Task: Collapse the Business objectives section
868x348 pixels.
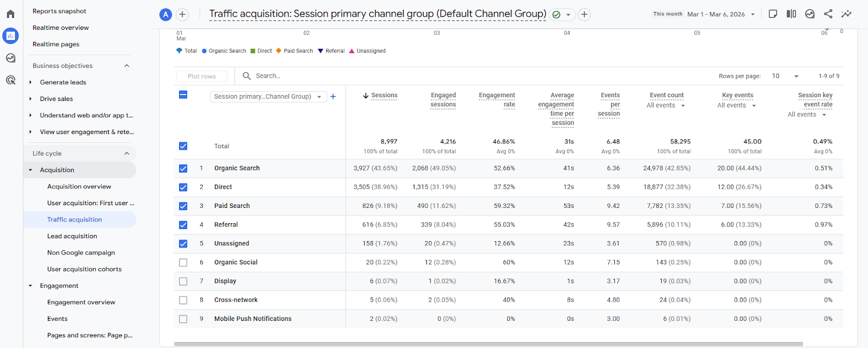Action: click(x=127, y=66)
